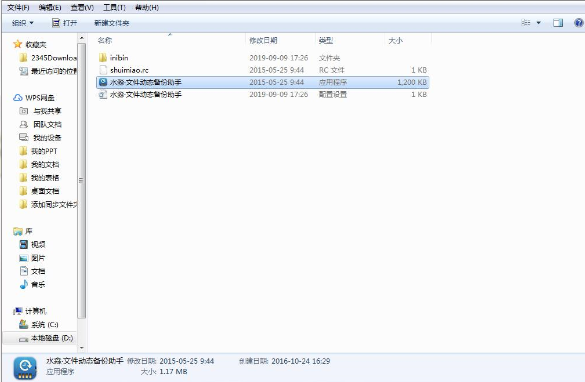This screenshot has height=382, width=585.
Task: Click the 新建文件夹 button
Action: click(x=112, y=23)
